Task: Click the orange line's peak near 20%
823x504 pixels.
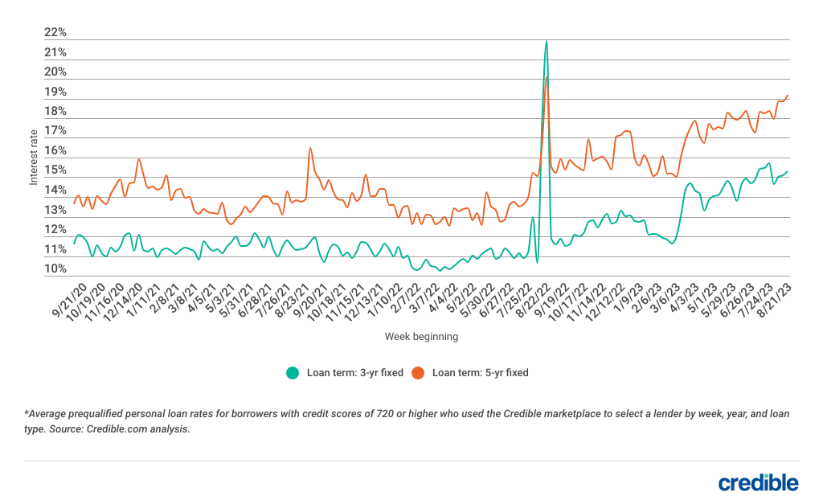Action: click(547, 77)
